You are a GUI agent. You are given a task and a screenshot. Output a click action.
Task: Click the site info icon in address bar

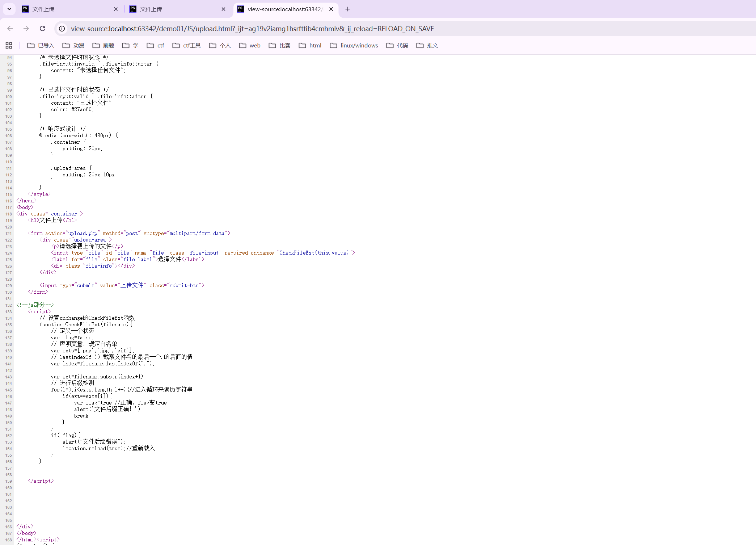pos(62,29)
